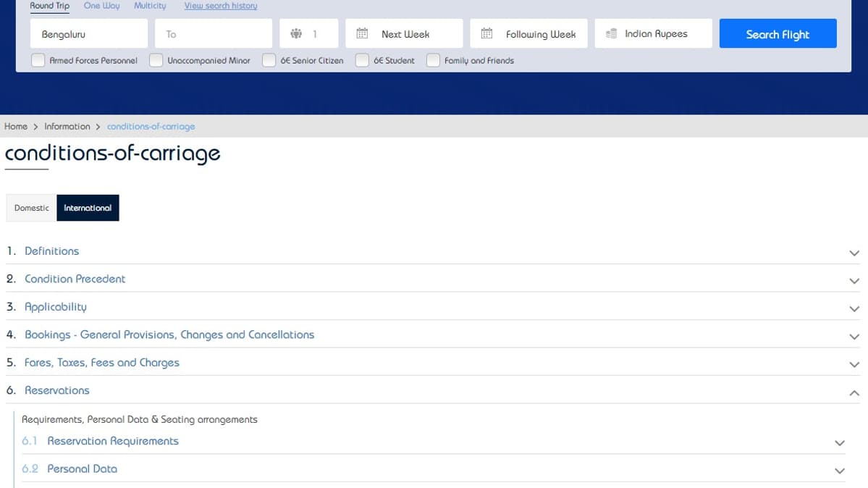This screenshot has height=488, width=868.
Task: Open the View search history link
Action: click(x=221, y=6)
